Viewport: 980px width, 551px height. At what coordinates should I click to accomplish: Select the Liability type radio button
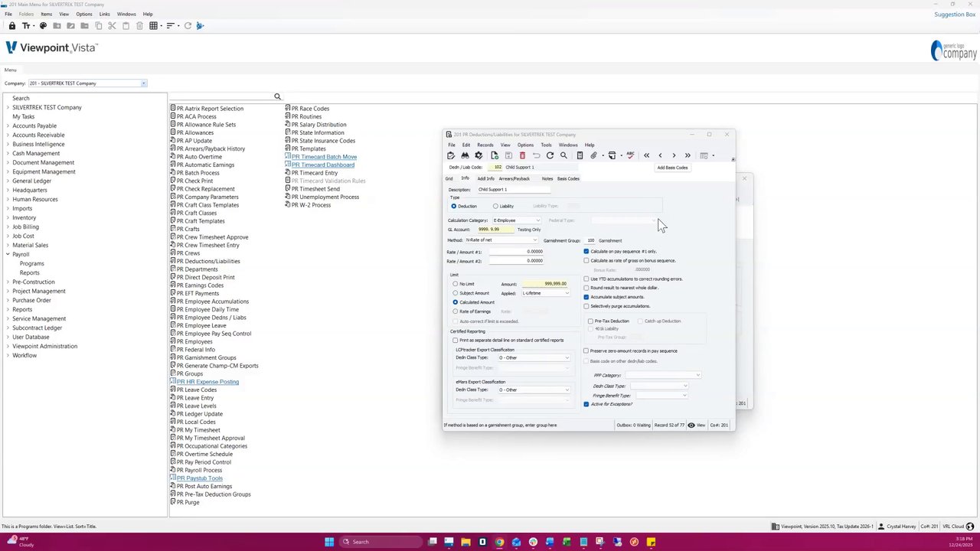[495, 207]
